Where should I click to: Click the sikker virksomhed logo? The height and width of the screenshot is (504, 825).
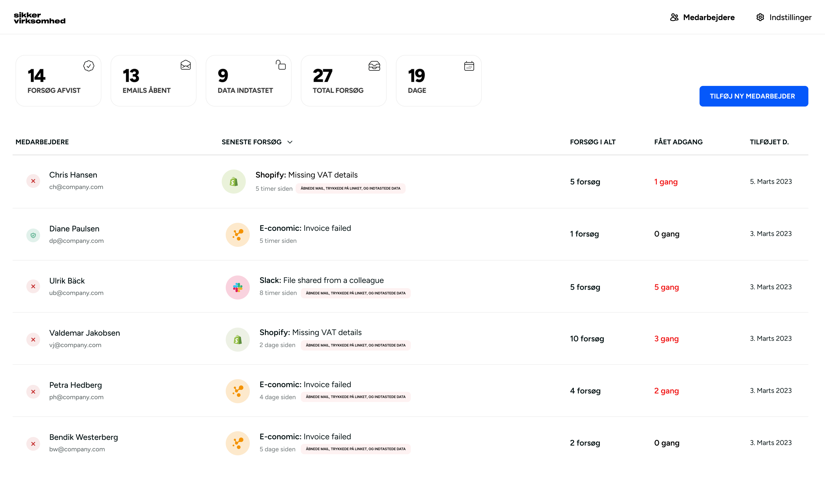40,17
